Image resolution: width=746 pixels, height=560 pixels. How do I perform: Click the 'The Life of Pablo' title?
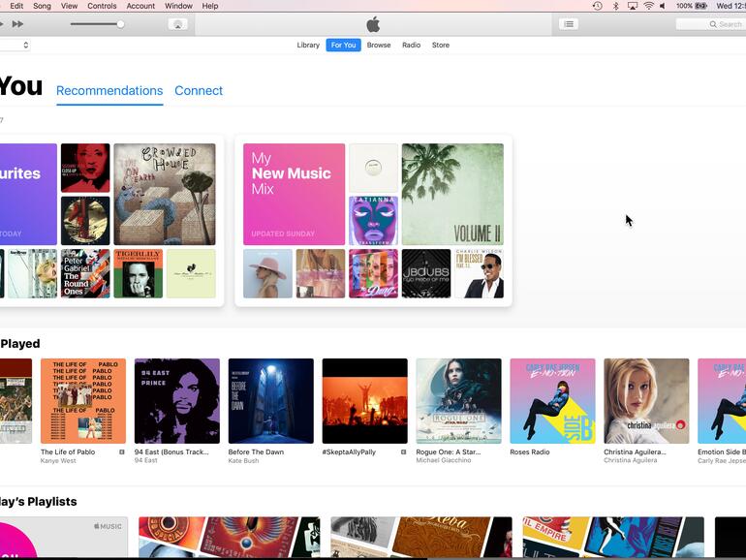(x=68, y=452)
